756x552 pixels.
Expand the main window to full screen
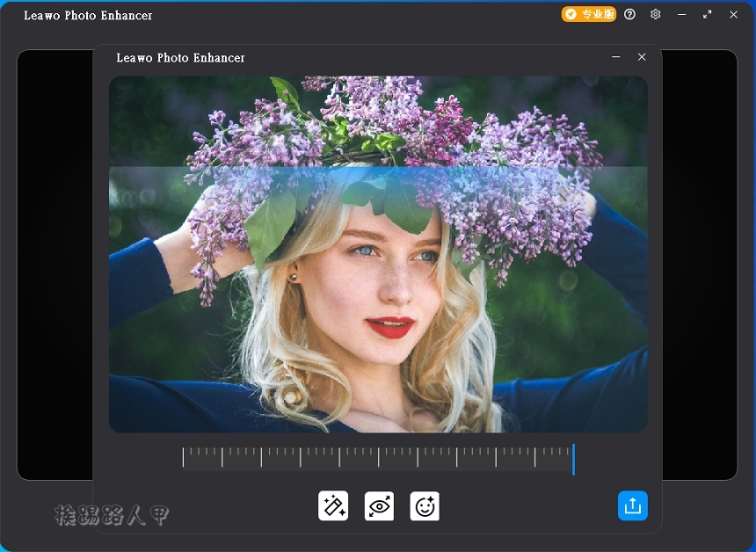point(707,14)
